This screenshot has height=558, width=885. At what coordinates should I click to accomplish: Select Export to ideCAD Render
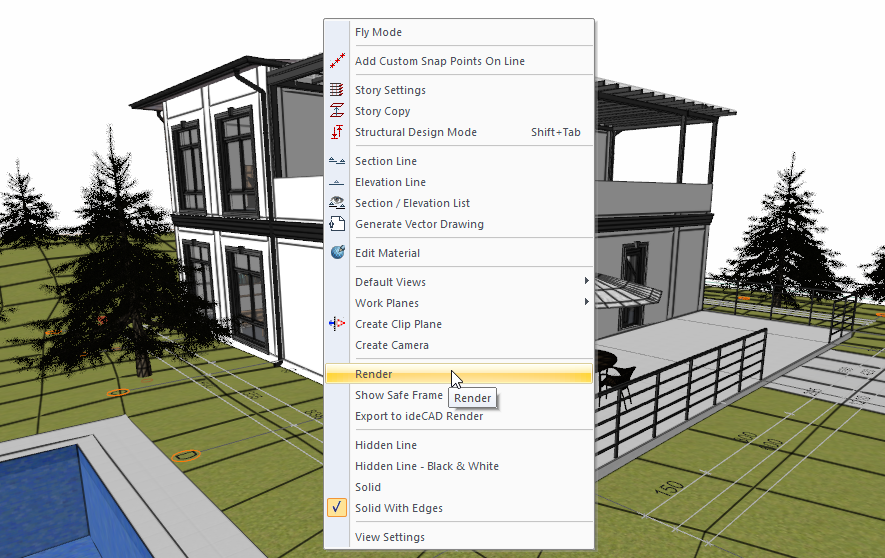click(x=418, y=416)
